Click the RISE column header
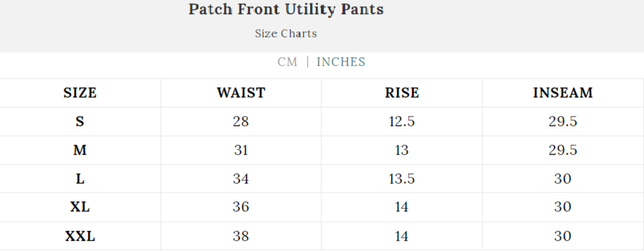Screen dimensions: 644x251 pyautogui.click(x=402, y=93)
